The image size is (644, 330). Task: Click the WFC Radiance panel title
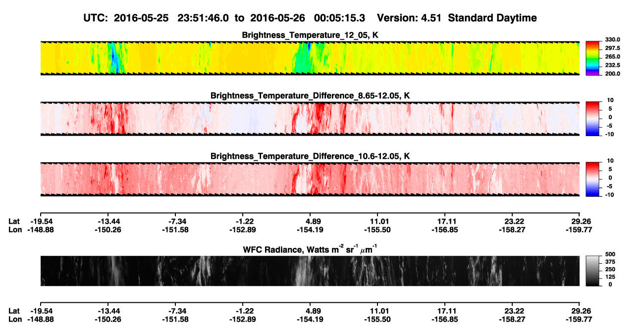point(310,249)
